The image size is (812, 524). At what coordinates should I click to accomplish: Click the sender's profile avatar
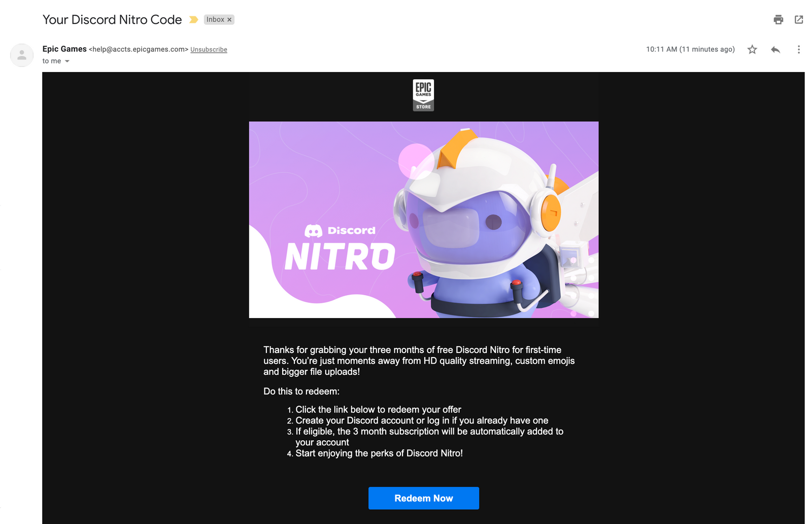click(x=21, y=55)
